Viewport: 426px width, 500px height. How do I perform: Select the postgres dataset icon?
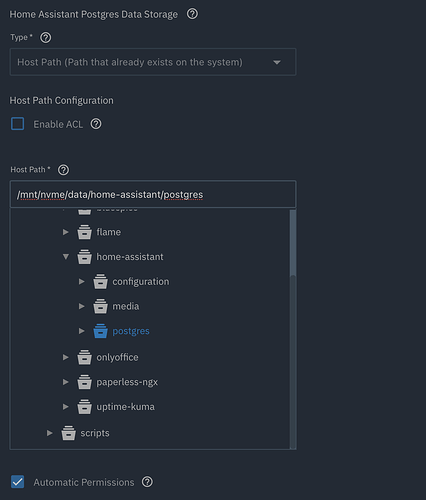(100, 331)
